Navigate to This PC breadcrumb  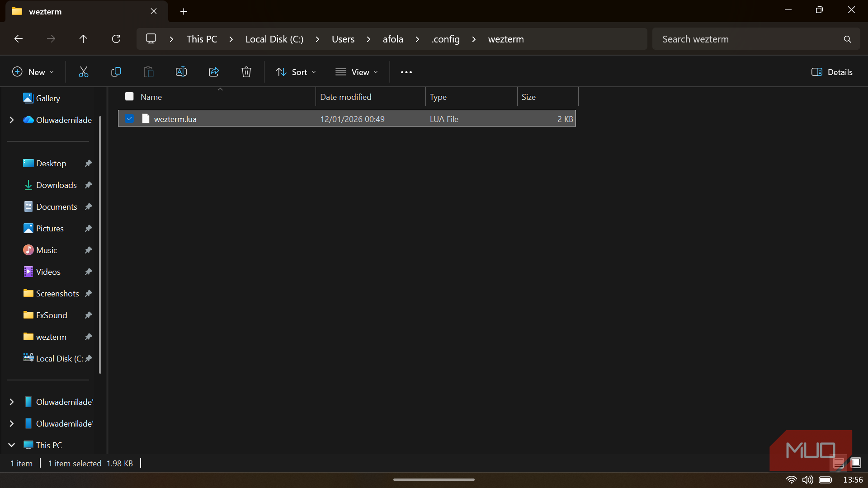tap(202, 39)
